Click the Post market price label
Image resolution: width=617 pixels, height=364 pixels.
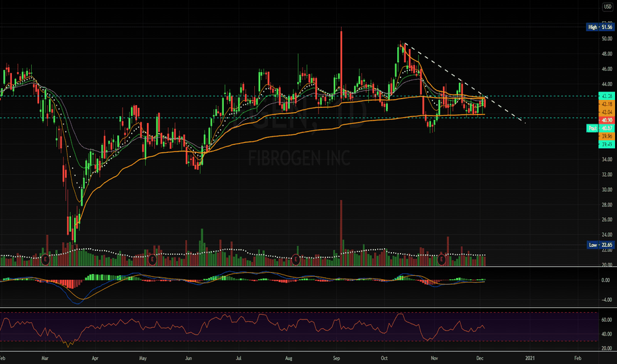click(x=600, y=128)
